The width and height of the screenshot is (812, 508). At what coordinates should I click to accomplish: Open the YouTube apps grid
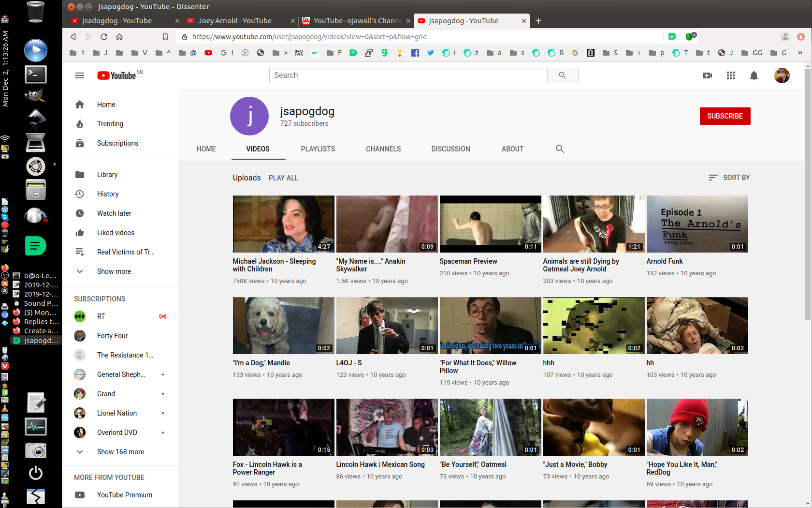[731, 75]
